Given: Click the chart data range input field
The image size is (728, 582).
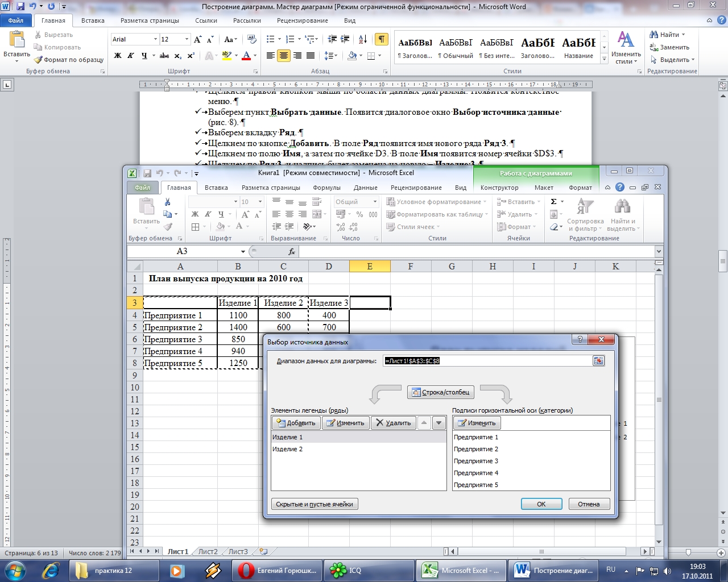Looking at the screenshot, I should point(487,361).
